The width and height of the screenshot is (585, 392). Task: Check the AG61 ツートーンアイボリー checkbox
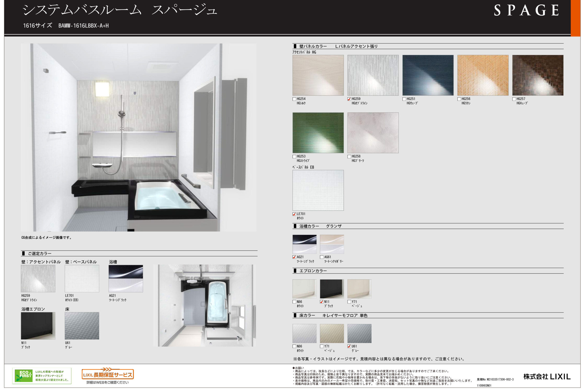pyautogui.click(x=322, y=257)
